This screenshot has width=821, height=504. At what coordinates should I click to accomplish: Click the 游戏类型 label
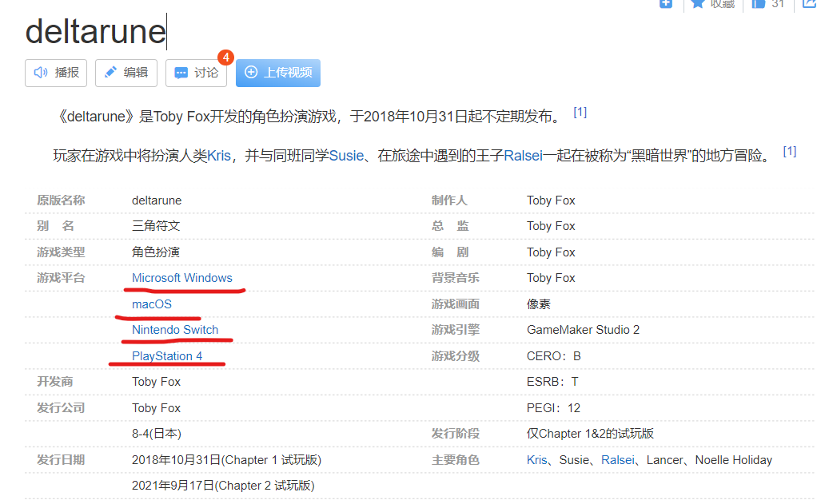point(61,252)
